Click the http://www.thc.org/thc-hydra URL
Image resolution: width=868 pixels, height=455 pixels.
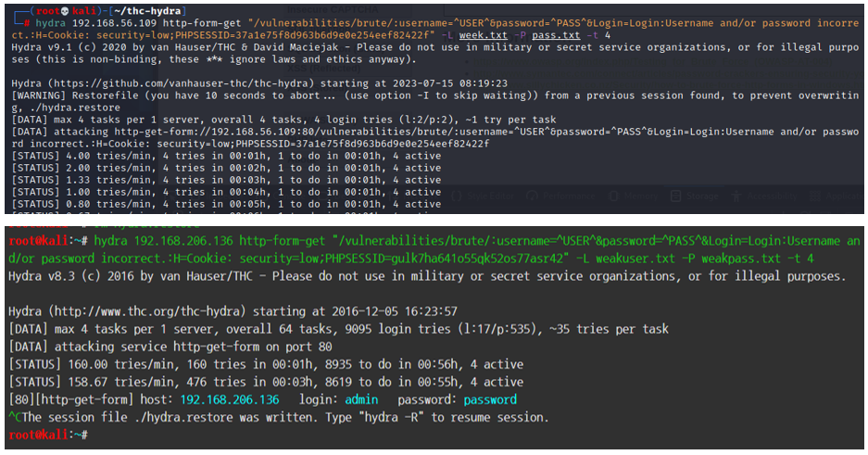(x=148, y=311)
